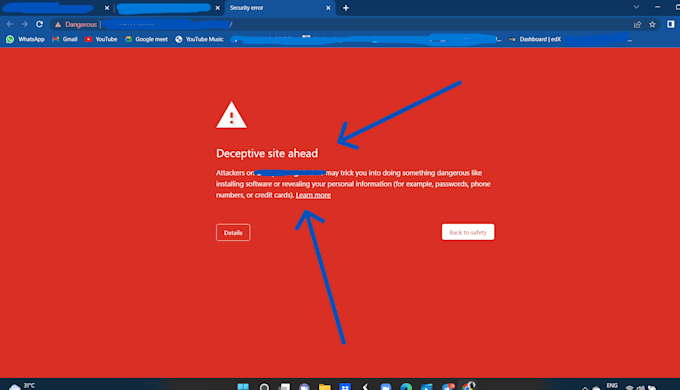This screenshot has width=680, height=390.
Task: Open the YouTube Music bookmark
Action: [199, 39]
